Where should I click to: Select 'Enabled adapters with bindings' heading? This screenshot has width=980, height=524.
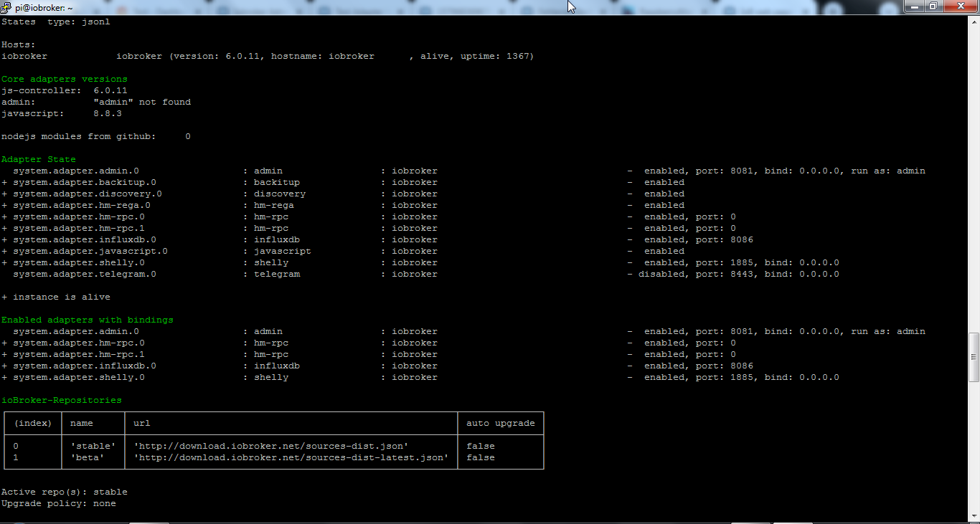pos(88,320)
